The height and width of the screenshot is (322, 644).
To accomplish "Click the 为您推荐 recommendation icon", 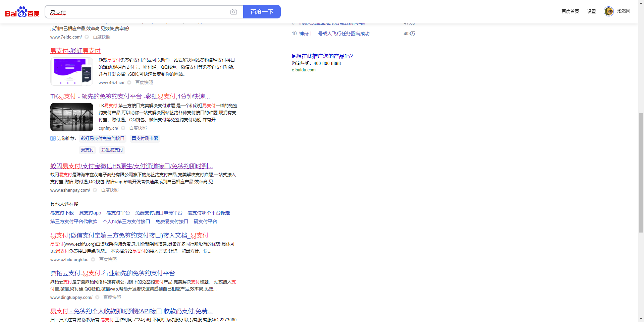I will [53, 138].
